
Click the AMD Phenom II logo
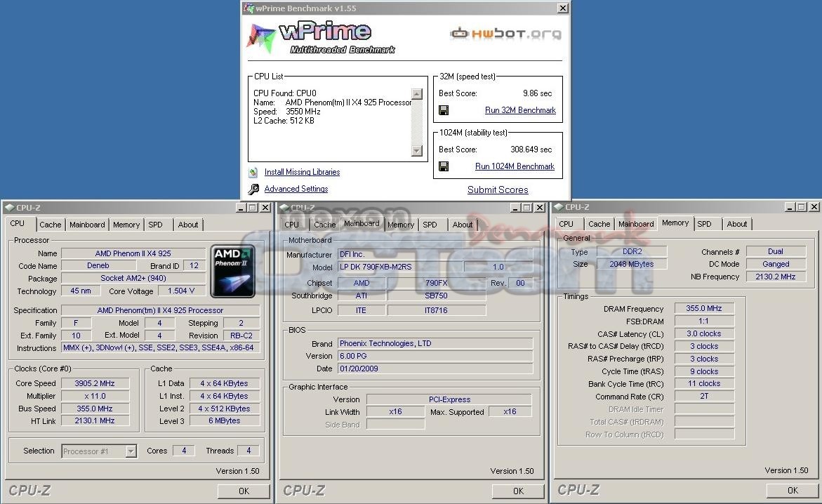(x=233, y=271)
